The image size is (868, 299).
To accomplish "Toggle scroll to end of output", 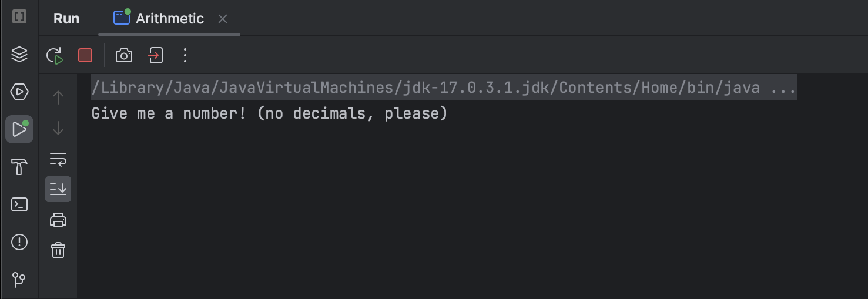I will coord(58,189).
